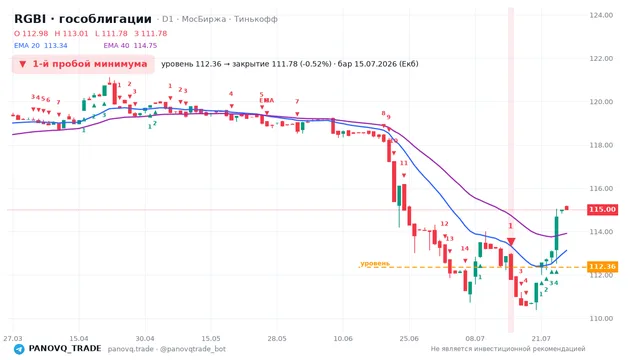Click the 'O 112.98' open value

coord(31,33)
